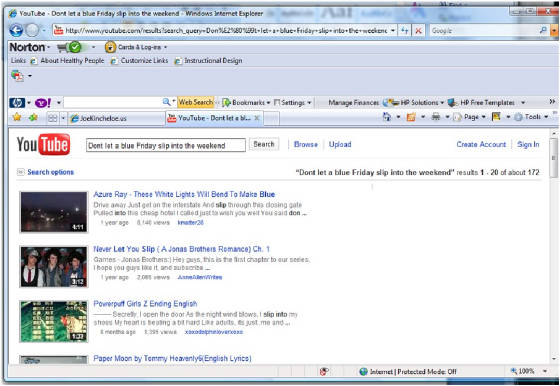Go back with the browser Back arrow
The height and width of the screenshot is (386, 560).
pos(16,30)
